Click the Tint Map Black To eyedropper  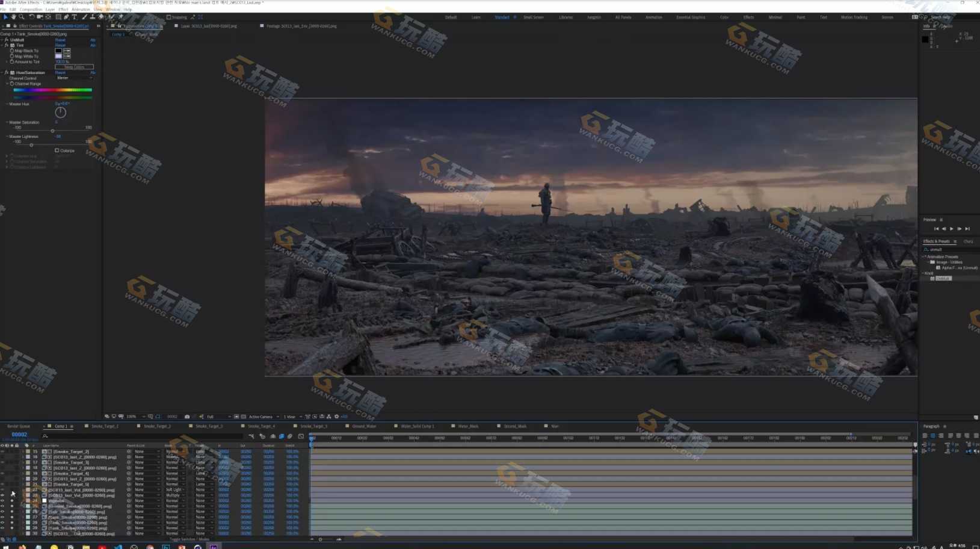pyautogui.click(x=67, y=51)
